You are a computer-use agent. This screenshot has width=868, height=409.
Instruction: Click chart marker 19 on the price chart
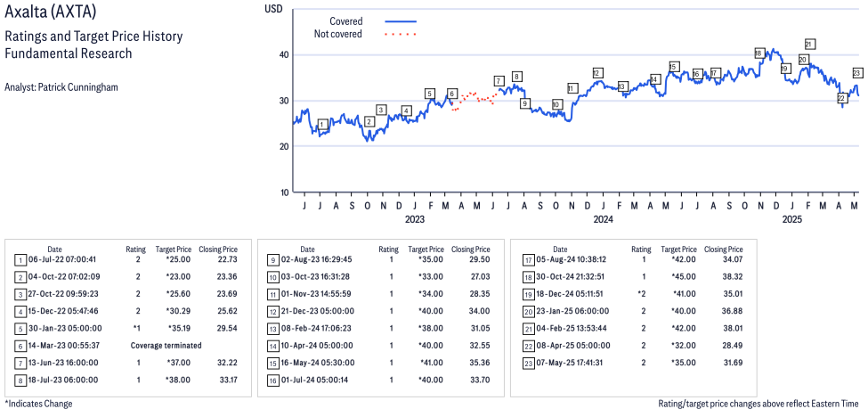[784, 69]
